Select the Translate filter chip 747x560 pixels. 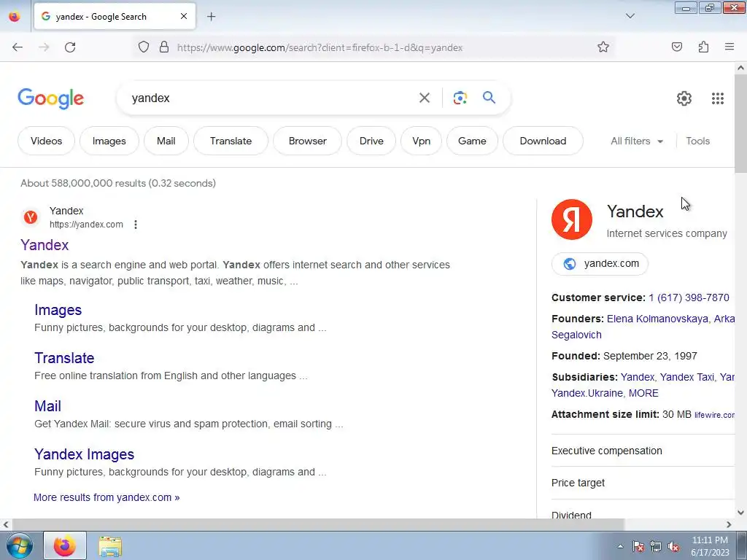231,141
